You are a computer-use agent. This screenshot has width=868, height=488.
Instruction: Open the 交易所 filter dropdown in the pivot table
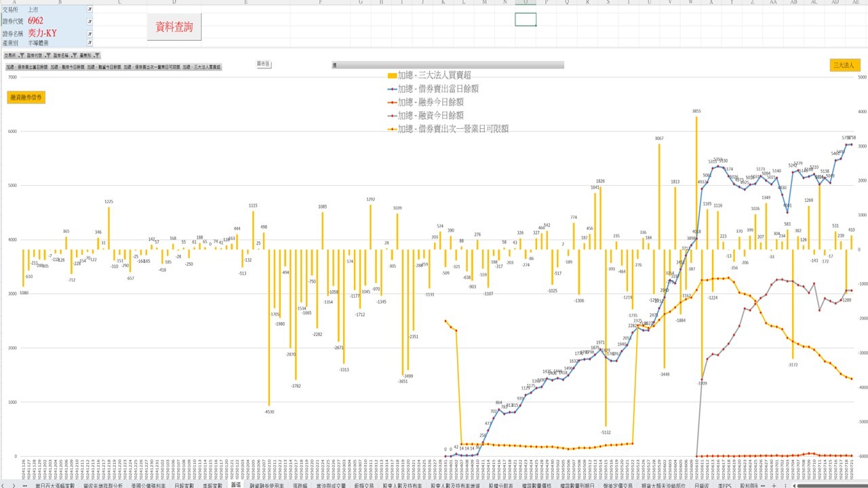[x=90, y=9]
